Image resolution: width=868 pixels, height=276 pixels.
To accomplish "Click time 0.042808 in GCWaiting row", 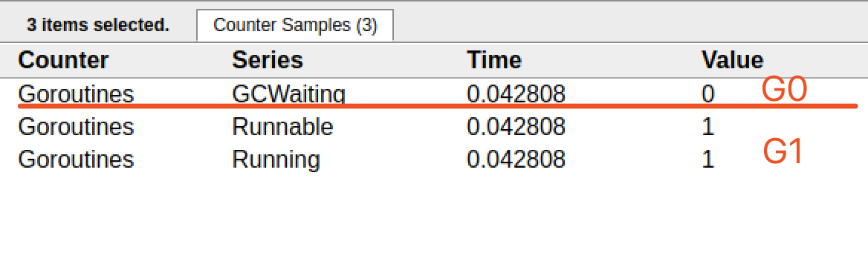I will coord(516,94).
